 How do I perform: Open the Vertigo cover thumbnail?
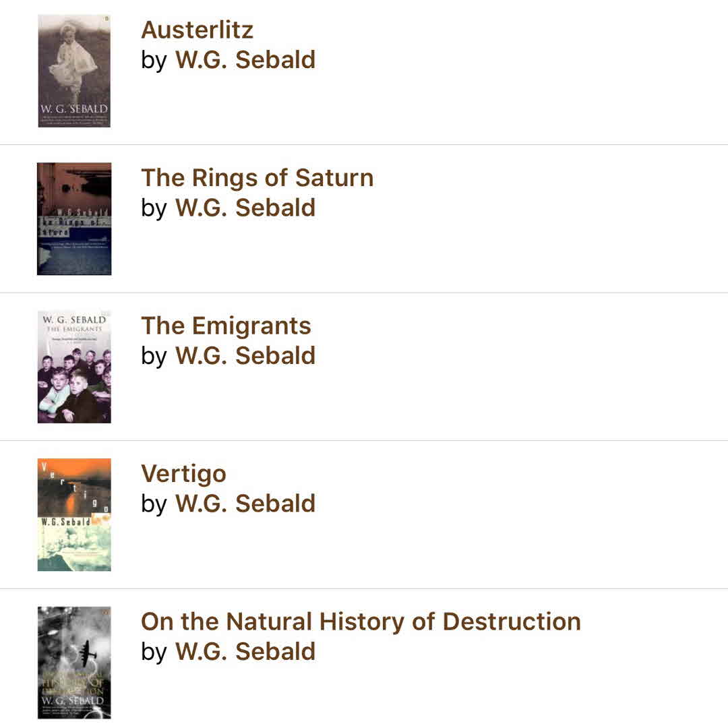click(x=74, y=514)
